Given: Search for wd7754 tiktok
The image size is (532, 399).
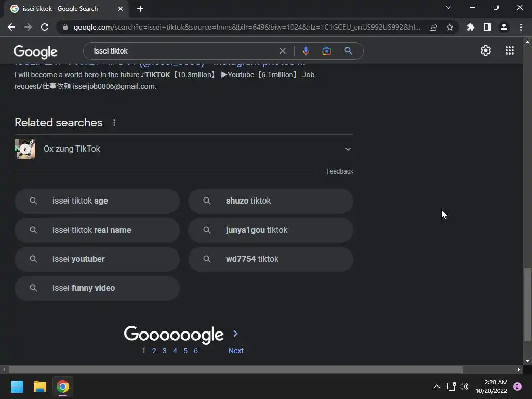Looking at the screenshot, I should click(x=271, y=259).
